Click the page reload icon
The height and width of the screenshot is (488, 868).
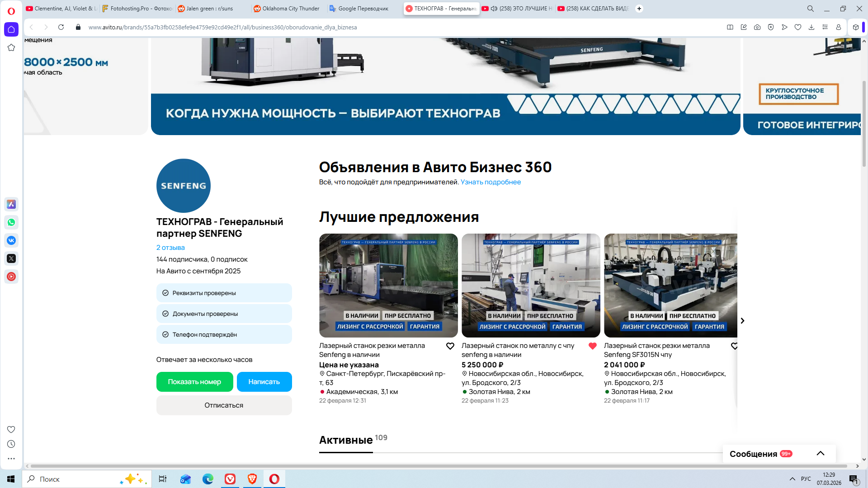point(61,27)
